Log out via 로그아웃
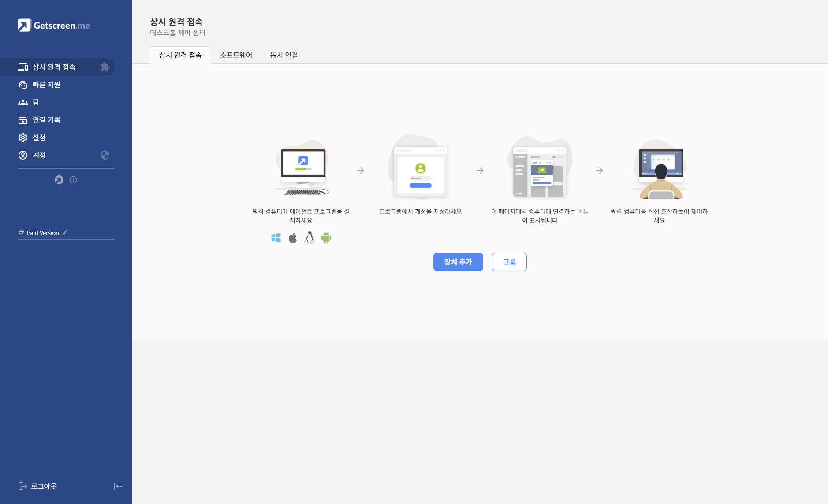The width and height of the screenshot is (828, 504). tap(38, 486)
